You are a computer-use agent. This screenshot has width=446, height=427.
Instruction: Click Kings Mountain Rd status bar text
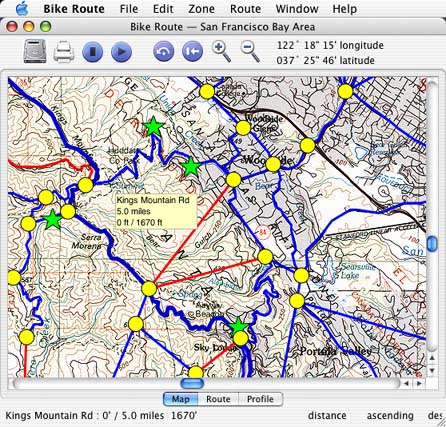[101, 416]
